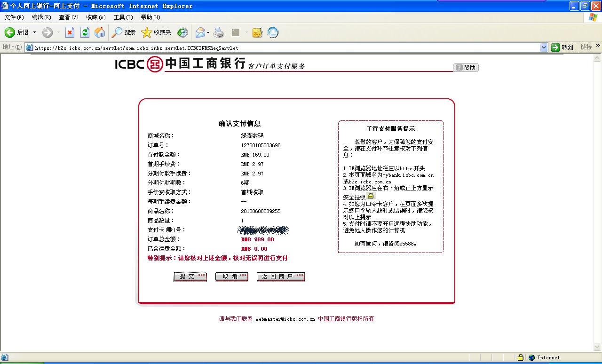Click the IE page icon in the address bar
The height and width of the screenshot is (364, 602).
click(x=29, y=47)
